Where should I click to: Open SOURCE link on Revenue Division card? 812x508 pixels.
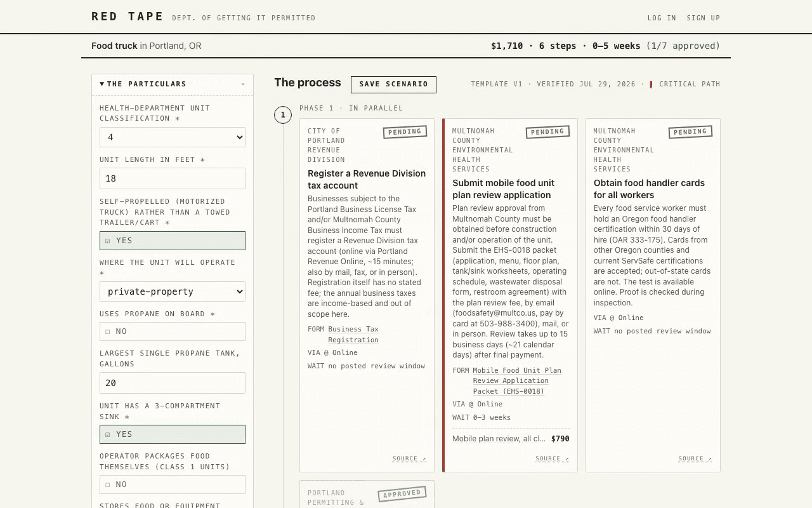409,458
